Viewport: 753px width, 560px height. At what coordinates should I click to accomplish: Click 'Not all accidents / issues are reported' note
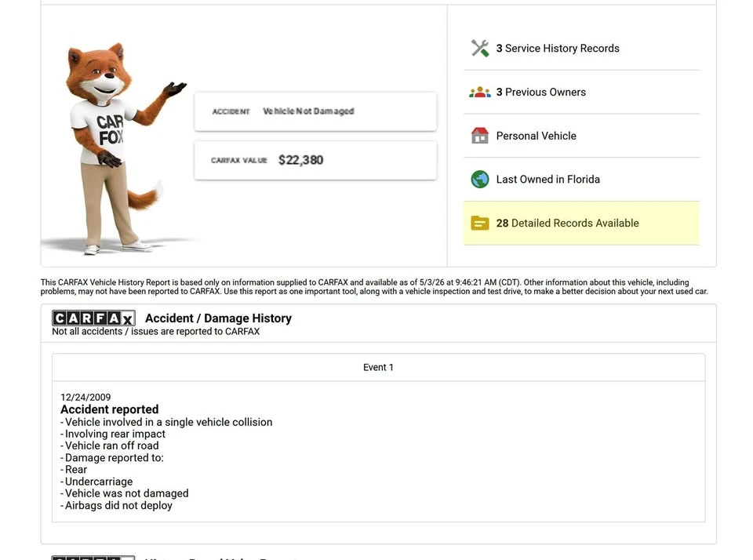point(155,332)
